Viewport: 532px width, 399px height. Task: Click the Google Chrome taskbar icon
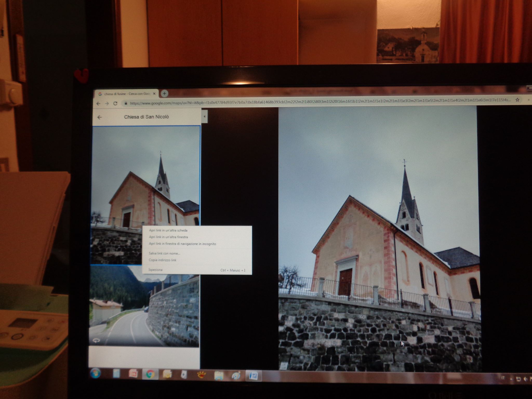(x=150, y=374)
